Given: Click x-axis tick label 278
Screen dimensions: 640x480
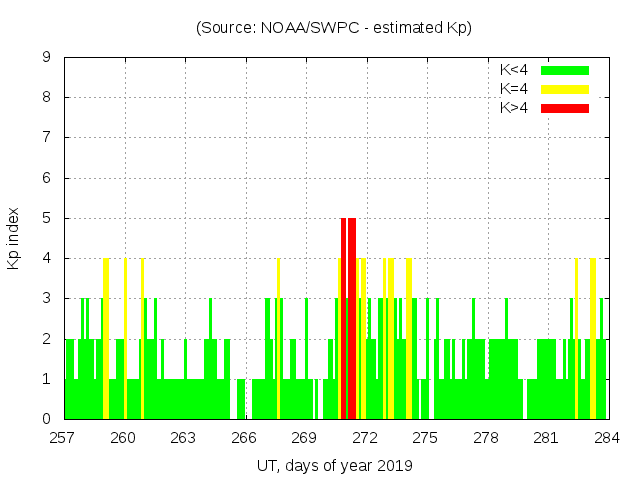Looking at the screenshot, I should click(486, 437).
